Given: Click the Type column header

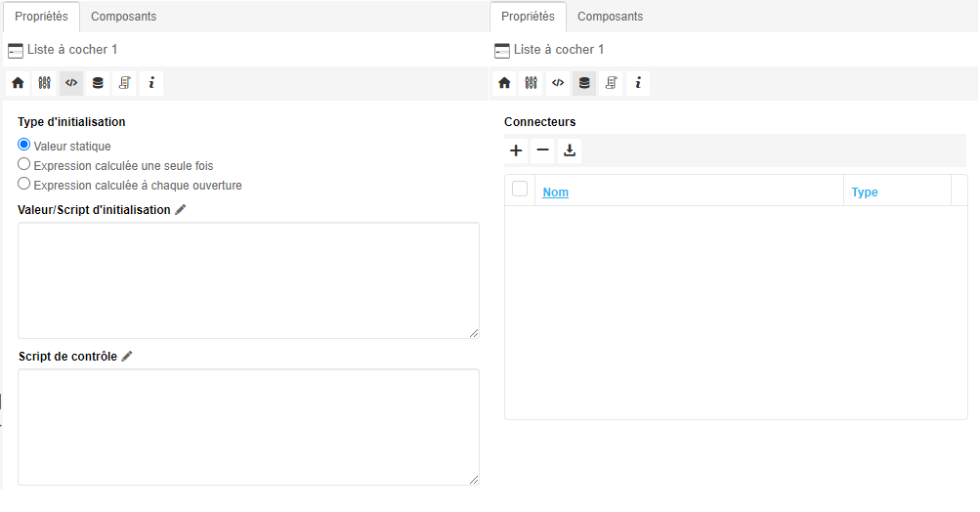Looking at the screenshot, I should [865, 192].
